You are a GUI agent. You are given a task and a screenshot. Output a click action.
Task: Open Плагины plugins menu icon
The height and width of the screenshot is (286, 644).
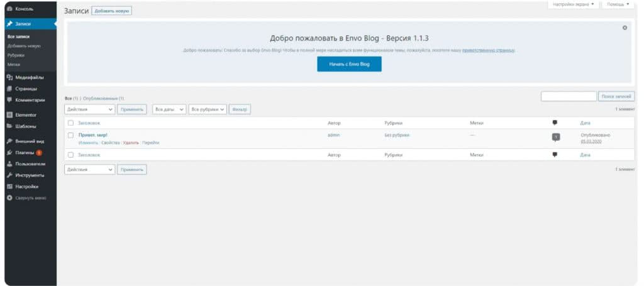pyautogui.click(x=9, y=152)
